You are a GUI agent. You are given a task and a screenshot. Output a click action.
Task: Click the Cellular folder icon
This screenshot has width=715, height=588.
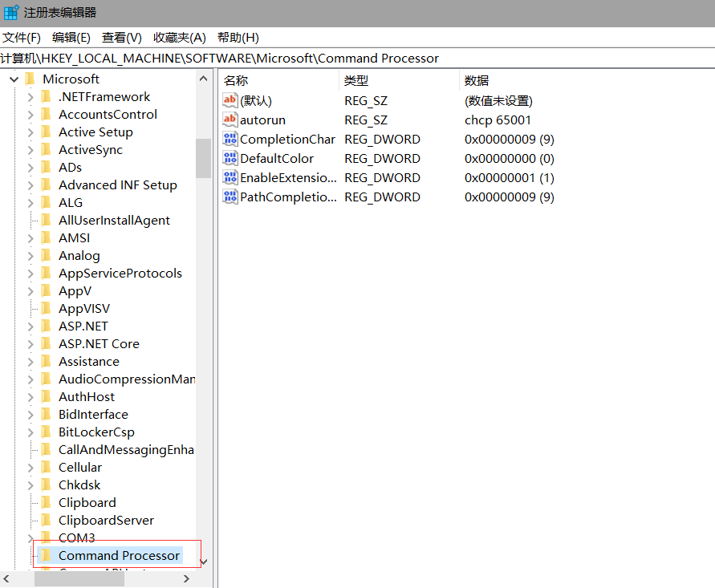[x=46, y=467]
